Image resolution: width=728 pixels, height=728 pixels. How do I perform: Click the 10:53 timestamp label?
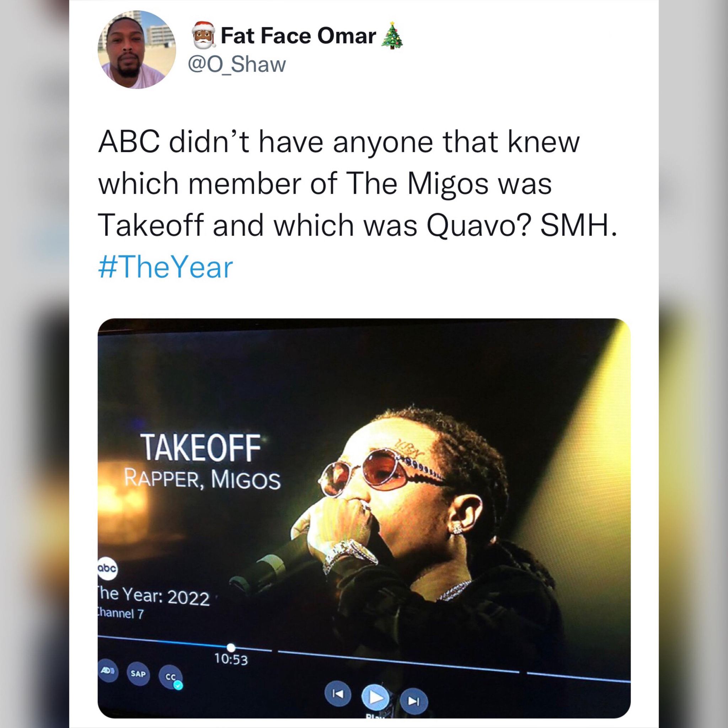tap(231, 659)
